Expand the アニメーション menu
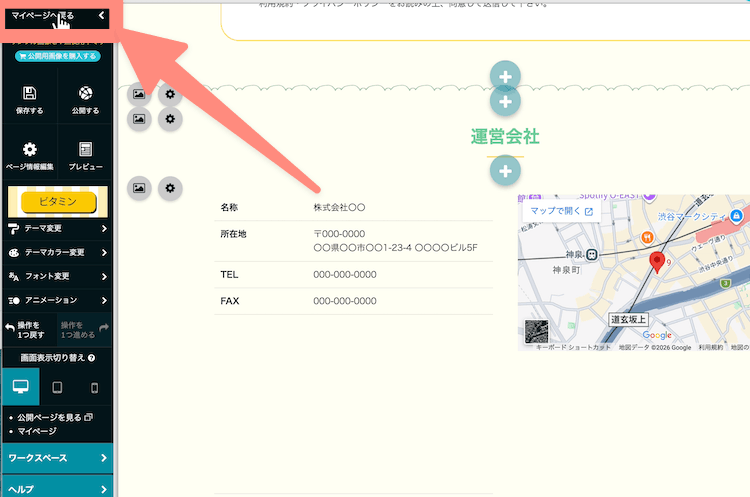Image resolution: width=750 pixels, height=497 pixels. click(x=57, y=300)
